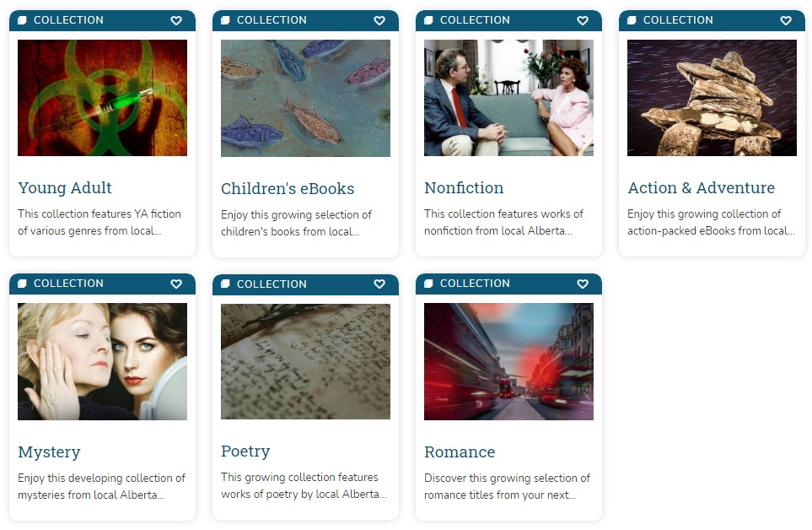
Task: Open Action & Adventure collection title
Action: pos(701,188)
